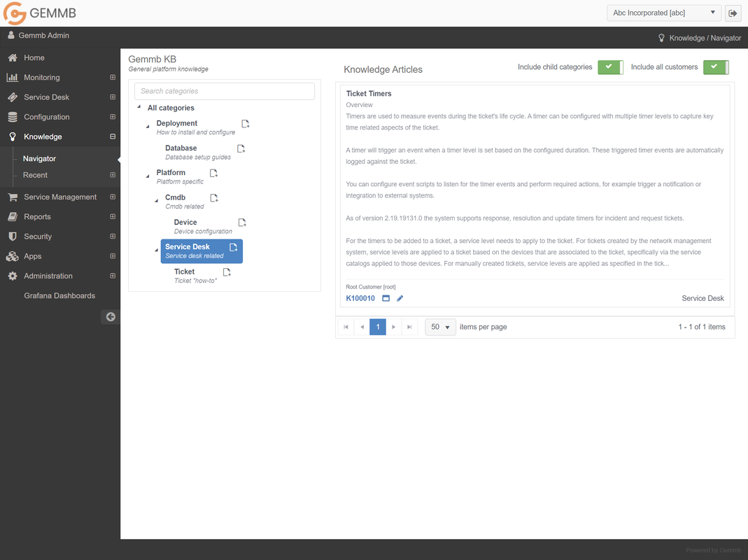
Task: Add article to Cmdb category
Action: click(x=213, y=197)
